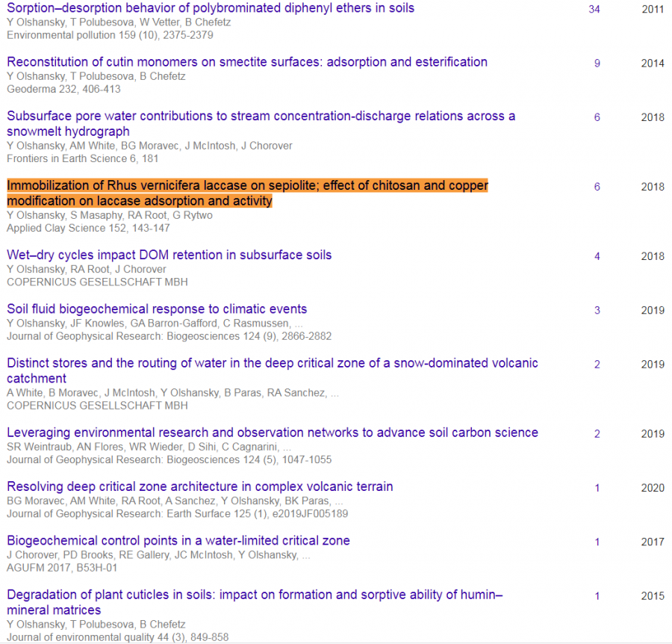Select text 'Journal of Geophysical Research: Earth Surface 125 (1)'
The height and width of the screenshot is (644, 672).
coord(137,514)
